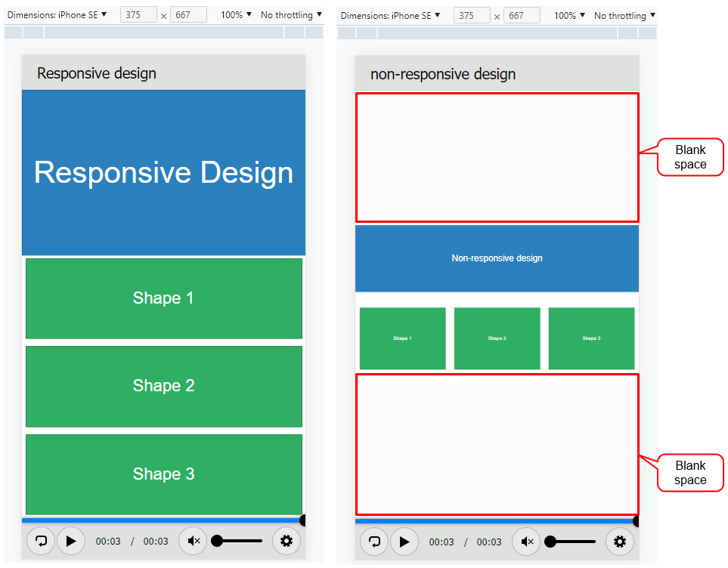Click the left video progress bar
The width and height of the screenshot is (728, 568).
[x=162, y=520]
